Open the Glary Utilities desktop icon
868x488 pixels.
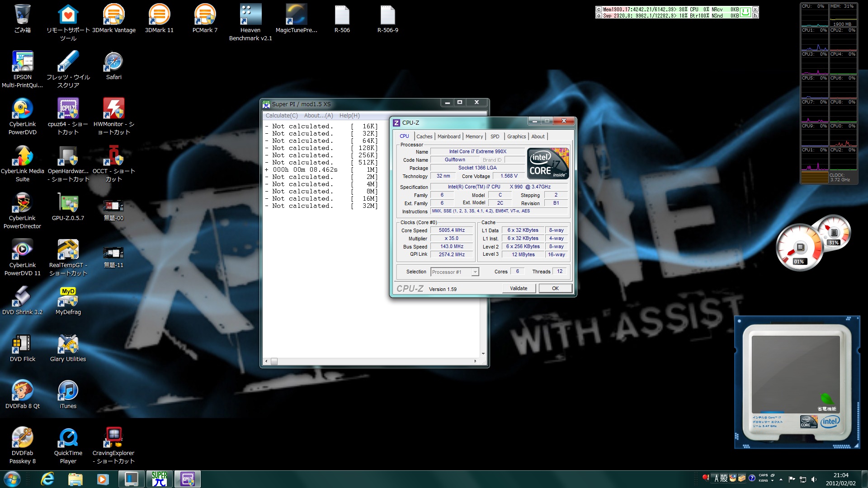(68, 344)
